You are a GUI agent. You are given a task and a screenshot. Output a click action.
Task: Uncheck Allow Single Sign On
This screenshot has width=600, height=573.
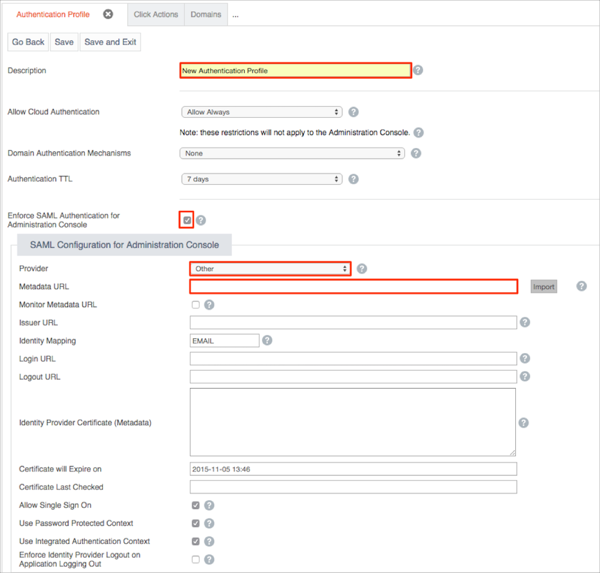tap(196, 506)
